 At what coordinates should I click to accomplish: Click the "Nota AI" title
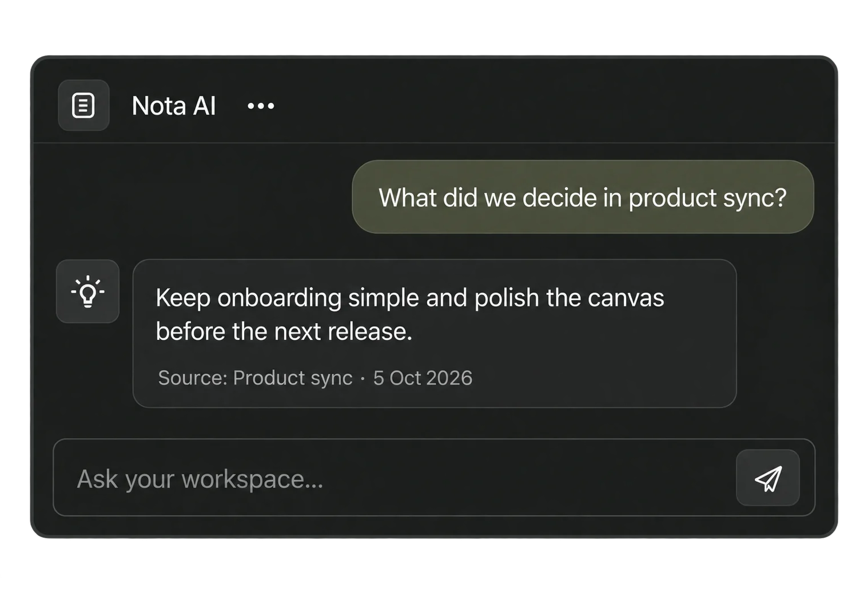[174, 106]
